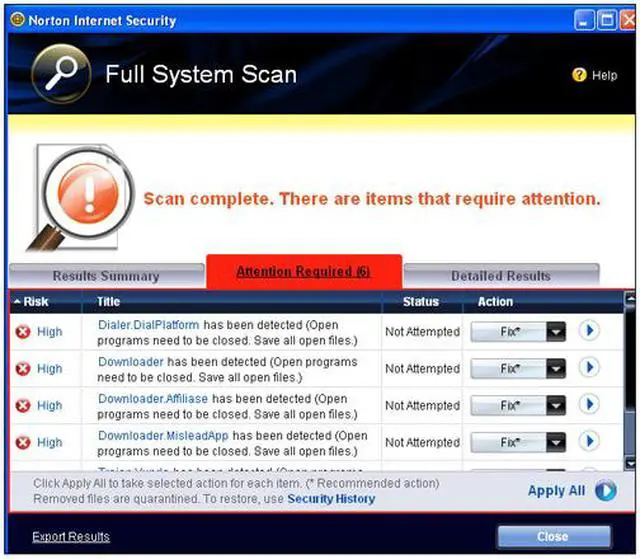Open the Fix action dropdown for Downloader
640x559 pixels.
(557, 369)
